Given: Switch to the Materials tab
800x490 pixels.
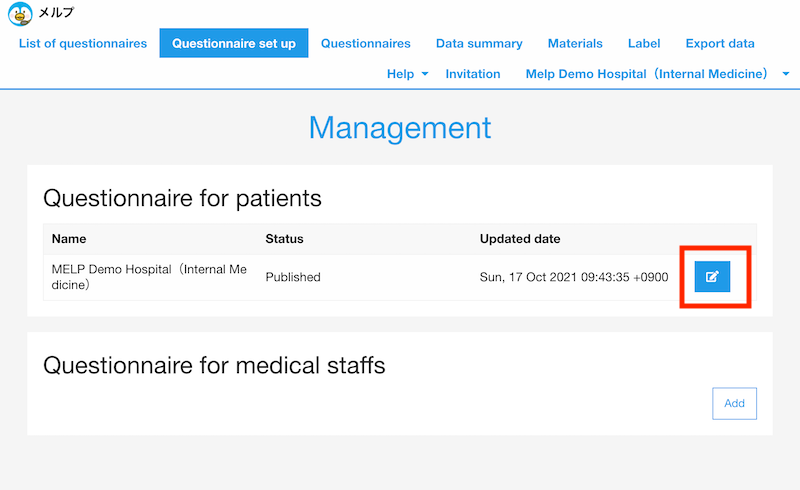Looking at the screenshot, I should (x=575, y=43).
